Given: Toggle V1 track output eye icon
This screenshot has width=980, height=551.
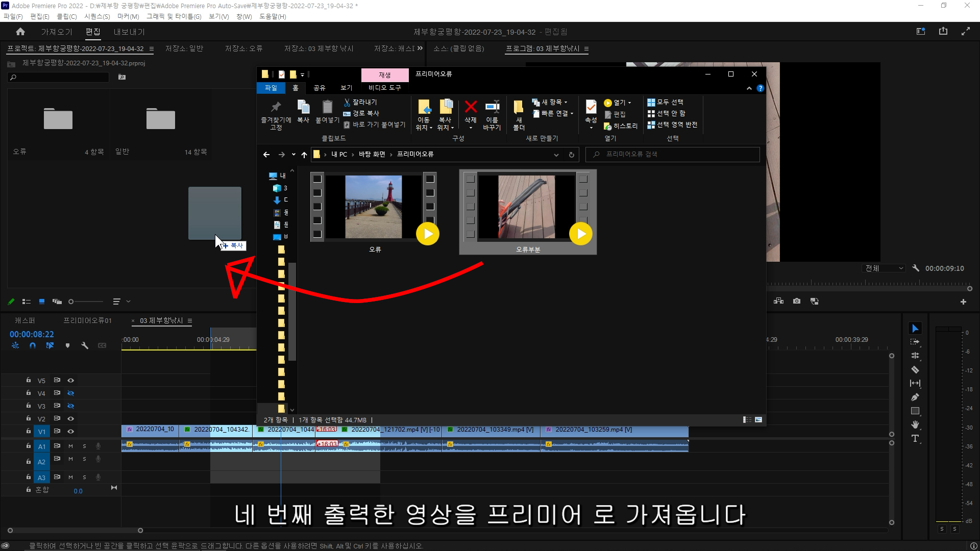Looking at the screenshot, I should pyautogui.click(x=71, y=432).
